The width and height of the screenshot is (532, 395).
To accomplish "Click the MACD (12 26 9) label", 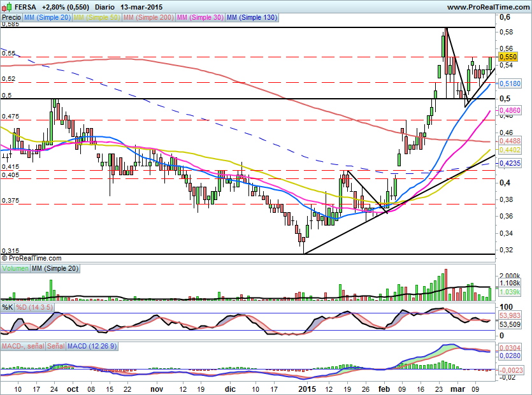I will coord(92,346).
